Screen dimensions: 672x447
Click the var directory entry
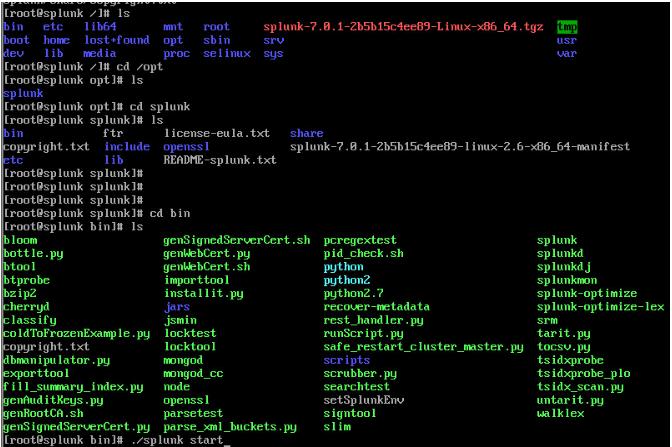point(567,54)
